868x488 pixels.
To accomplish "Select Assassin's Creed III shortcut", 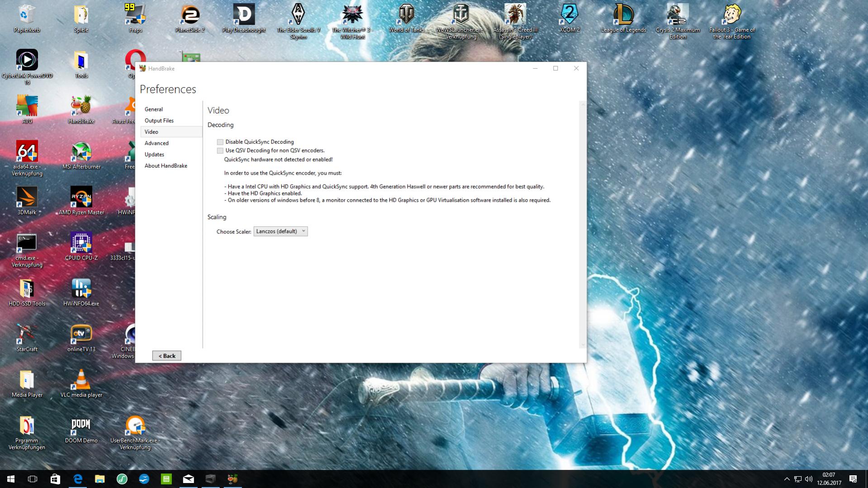I will pos(515,22).
